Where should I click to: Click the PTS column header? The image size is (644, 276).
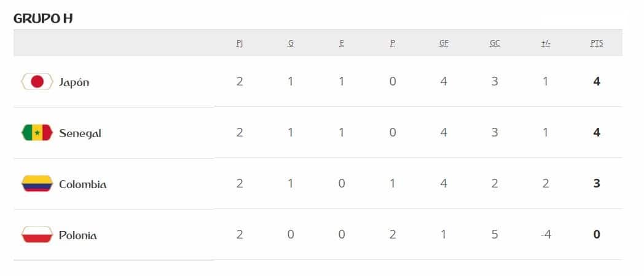coord(597,43)
